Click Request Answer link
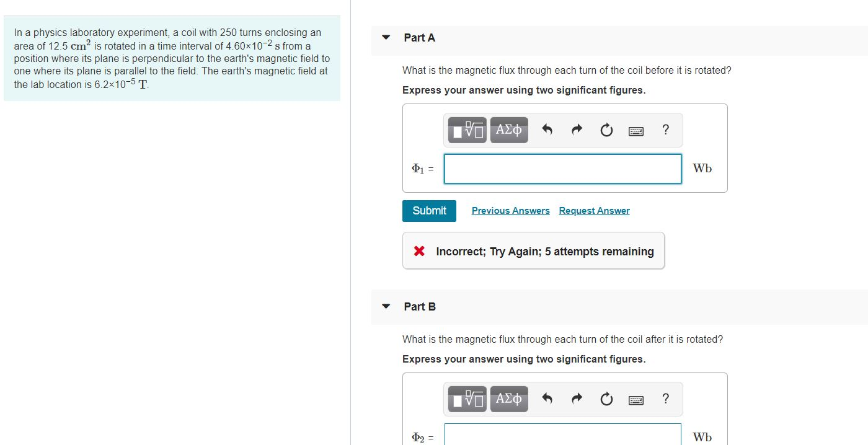This screenshot has width=868, height=445. coord(594,211)
